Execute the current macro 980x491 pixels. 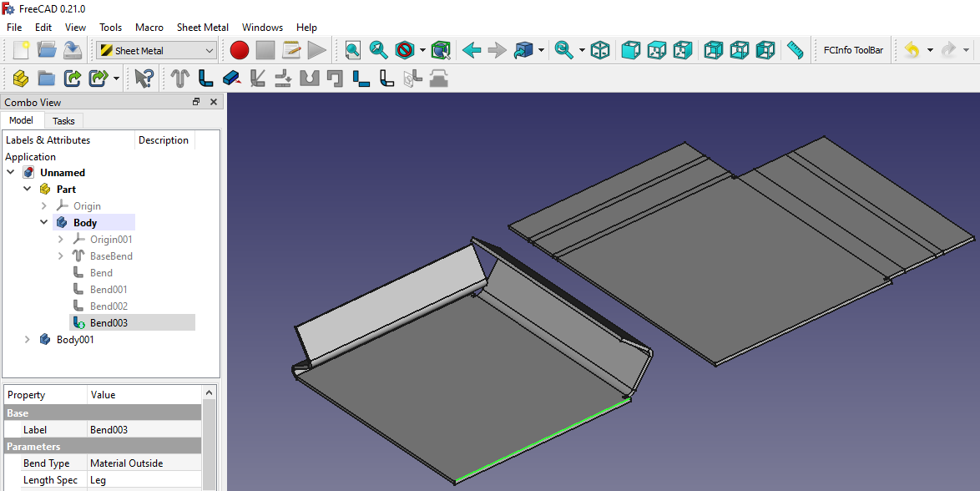[x=317, y=50]
